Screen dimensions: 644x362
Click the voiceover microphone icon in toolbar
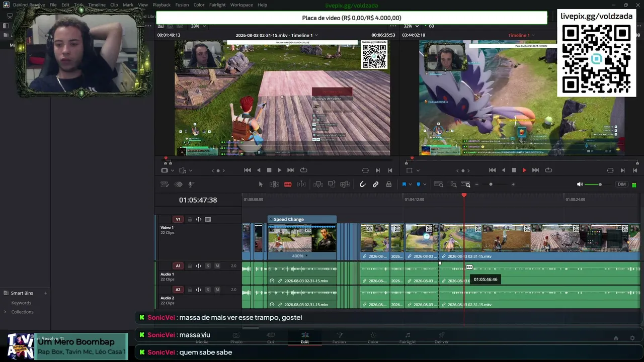tap(191, 185)
